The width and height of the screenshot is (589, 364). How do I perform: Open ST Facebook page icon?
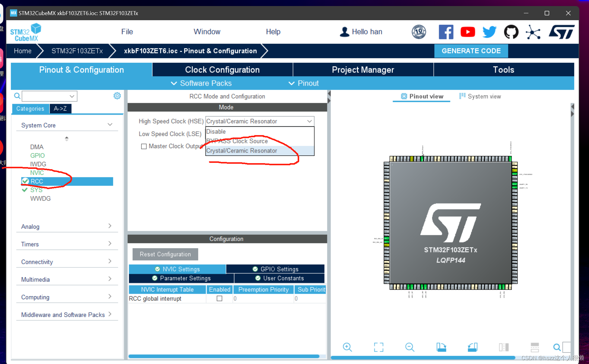446,32
